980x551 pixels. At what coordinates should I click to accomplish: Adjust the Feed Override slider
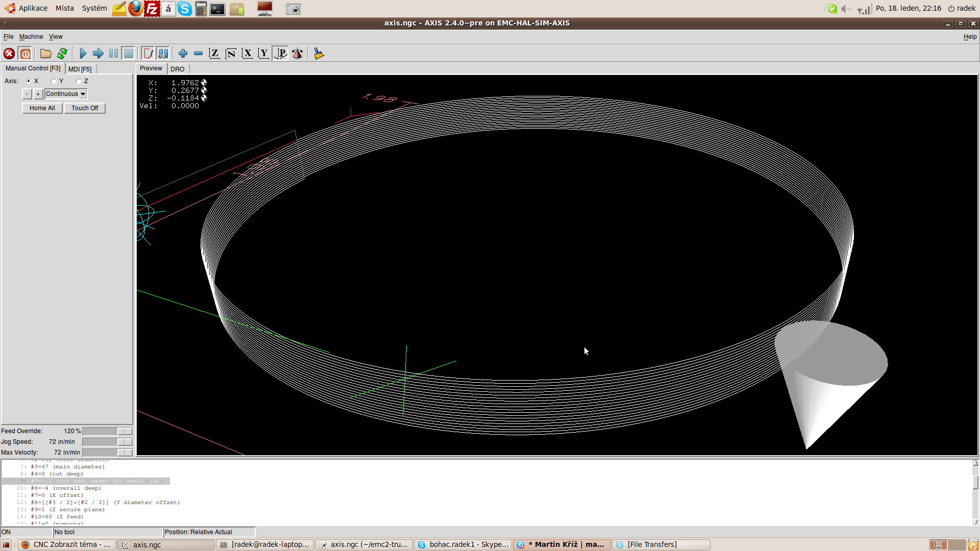[x=125, y=431]
